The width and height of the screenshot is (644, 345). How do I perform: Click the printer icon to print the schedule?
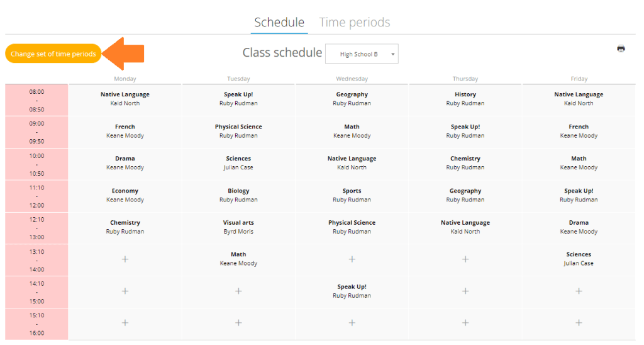click(621, 48)
